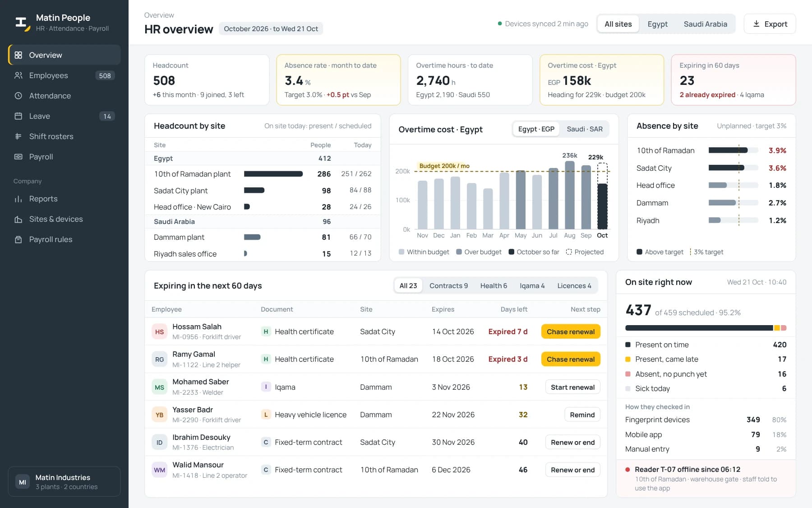Click the on-site attendance progress bar
Screen dimensions: 812x508
tap(706, 328)
